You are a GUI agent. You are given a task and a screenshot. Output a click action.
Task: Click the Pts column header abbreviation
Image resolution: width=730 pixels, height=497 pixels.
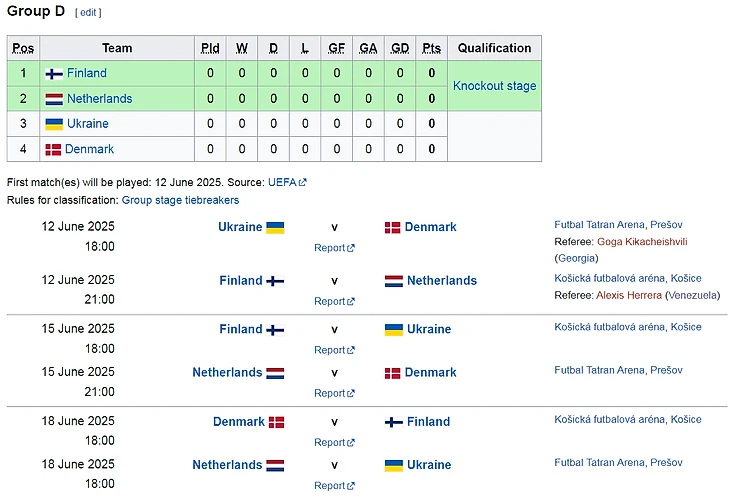431,48
